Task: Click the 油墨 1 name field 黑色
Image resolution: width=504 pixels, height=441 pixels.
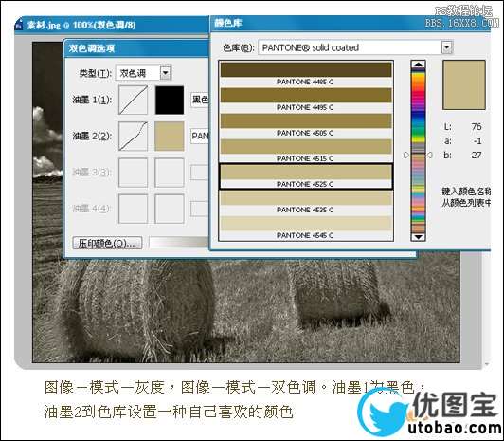Action: click(200, 100)
